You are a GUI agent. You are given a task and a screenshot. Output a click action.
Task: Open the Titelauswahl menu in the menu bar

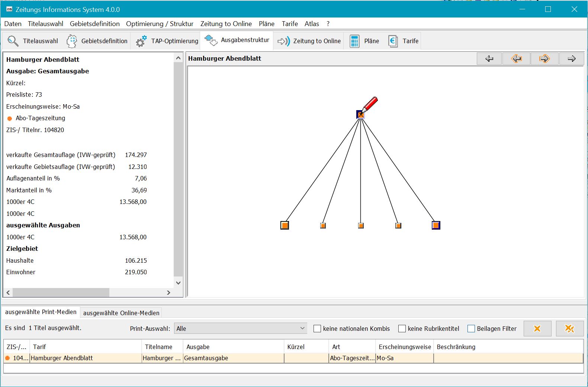pos(46,24)
